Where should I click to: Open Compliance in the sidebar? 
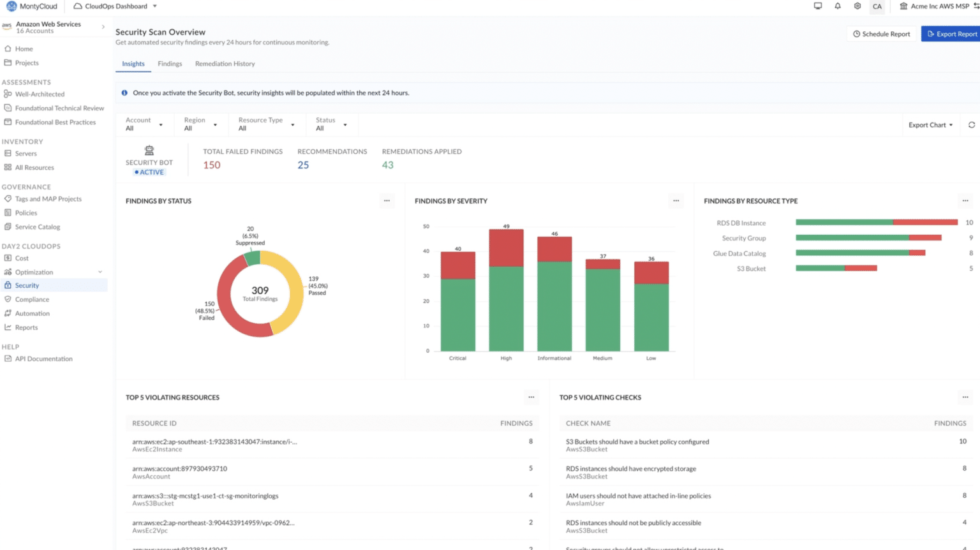[32, 299]
